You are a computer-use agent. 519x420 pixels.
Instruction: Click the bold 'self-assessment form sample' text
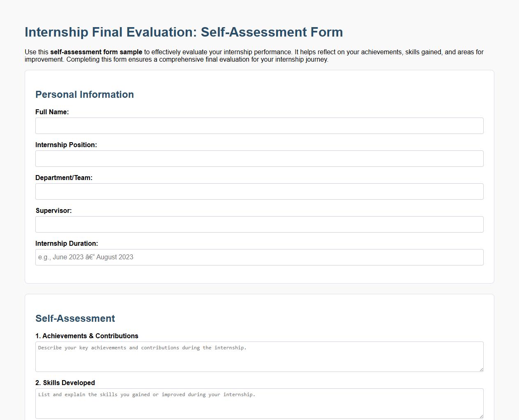click(x=95, y=52)
